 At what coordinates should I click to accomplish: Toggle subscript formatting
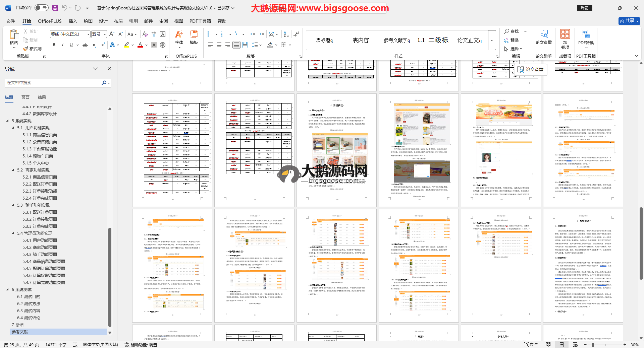pyautogui.click(x=94, y=45)
